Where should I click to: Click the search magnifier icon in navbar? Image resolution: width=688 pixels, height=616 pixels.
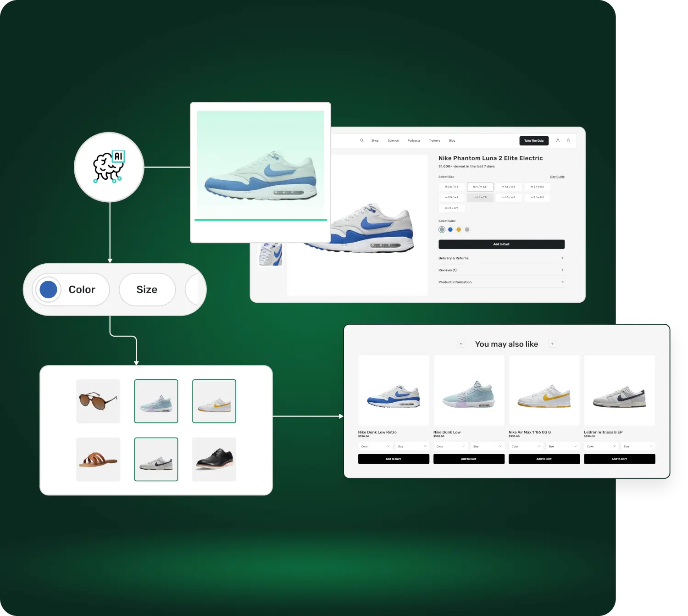click(x=361, y=140)
